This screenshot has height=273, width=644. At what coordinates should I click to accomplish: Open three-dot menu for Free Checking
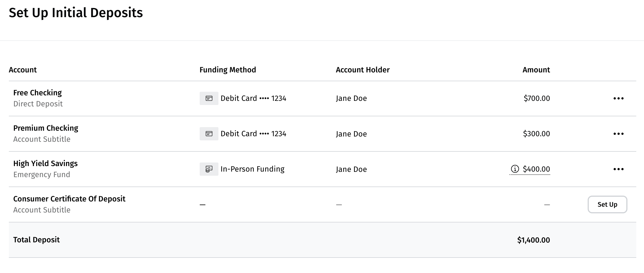[618, 98]
